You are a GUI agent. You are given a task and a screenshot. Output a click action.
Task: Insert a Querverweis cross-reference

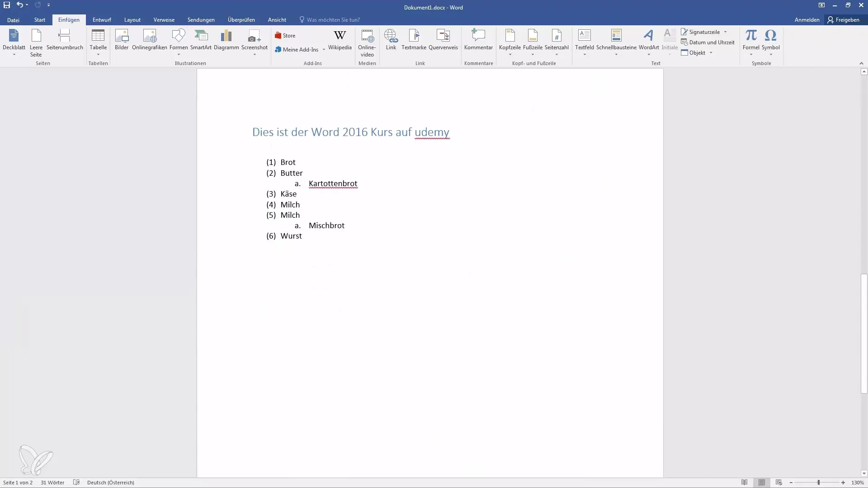(443, 40)
